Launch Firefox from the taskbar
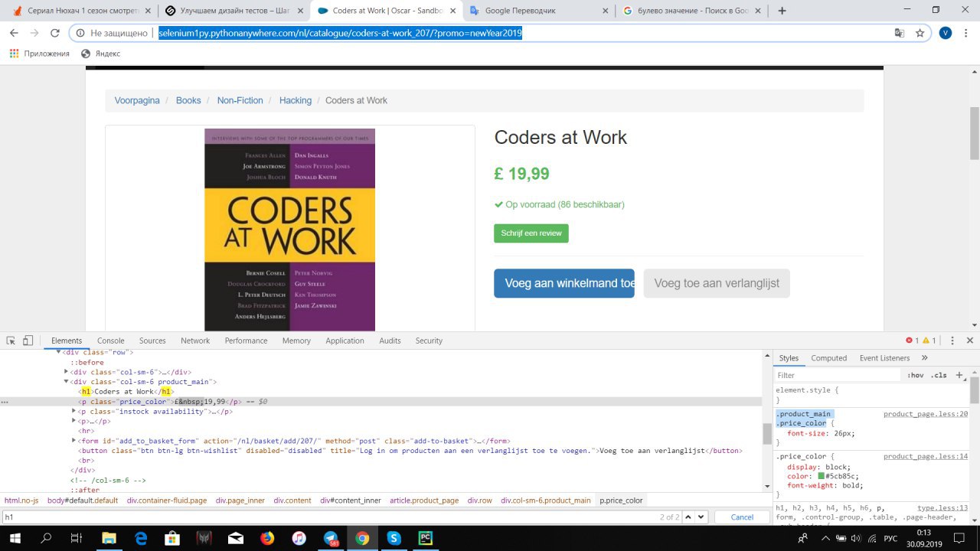This screenshot has height=551, width=980. (267, 538)
